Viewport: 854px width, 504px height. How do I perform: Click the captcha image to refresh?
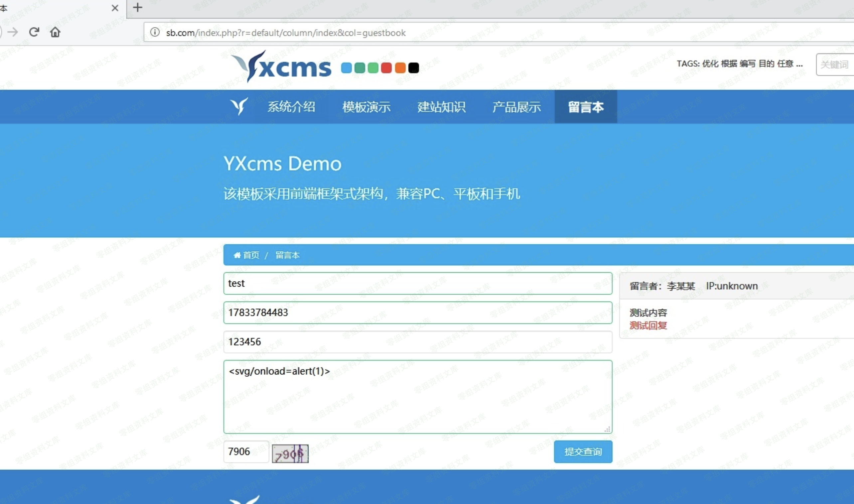click(x=290, y=453)
